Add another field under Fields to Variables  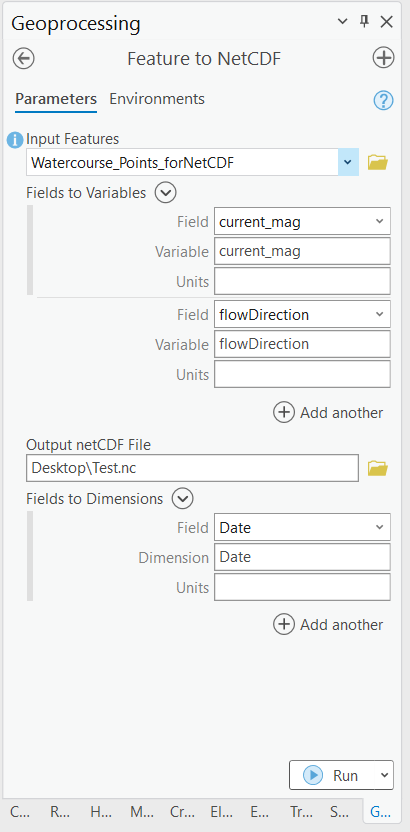coord(328,412)
